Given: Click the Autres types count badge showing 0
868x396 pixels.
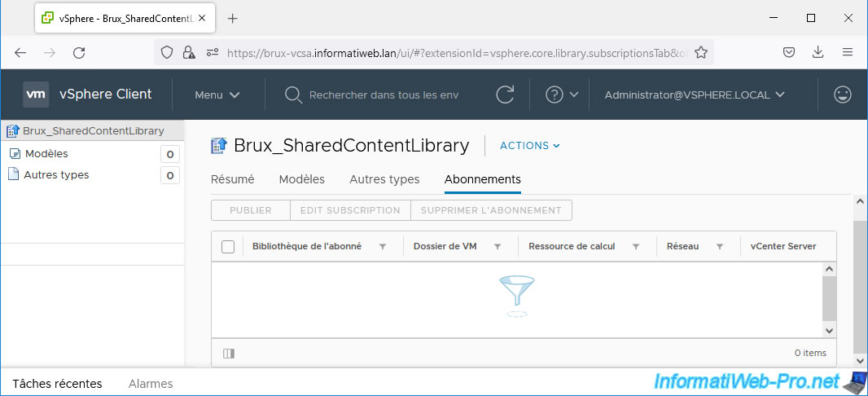Looking at the screenshot, I should (170, 176).
